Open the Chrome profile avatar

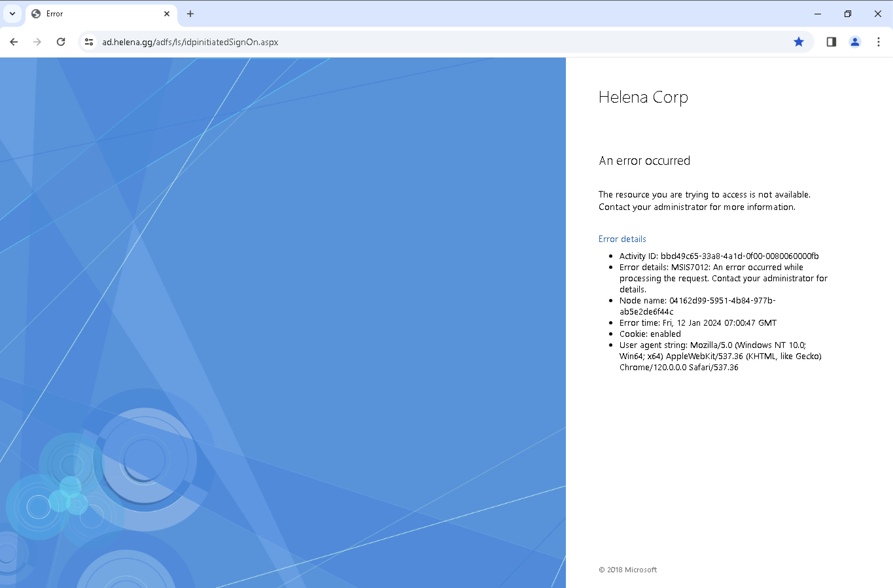[x=855, y=42]
